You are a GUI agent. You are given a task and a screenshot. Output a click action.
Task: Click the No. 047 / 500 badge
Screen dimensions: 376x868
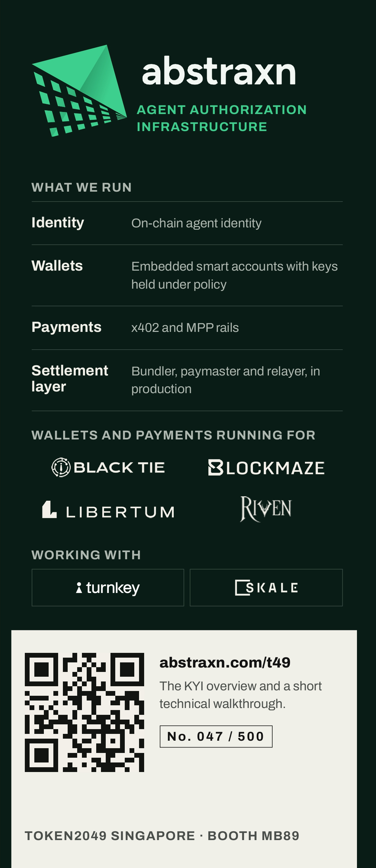[216, 737]
